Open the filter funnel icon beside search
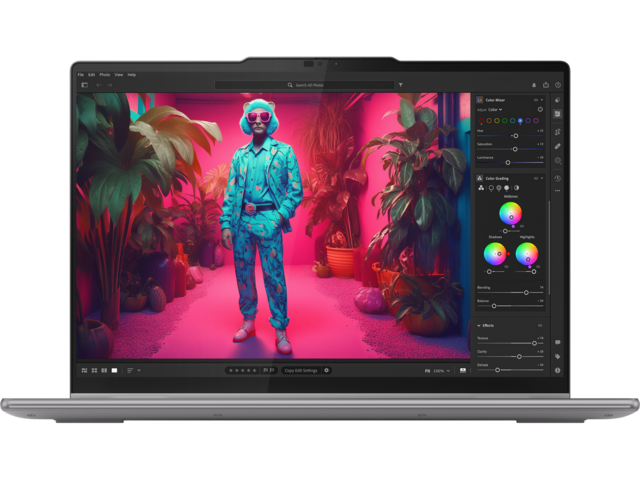 click(x=400, y=85)
